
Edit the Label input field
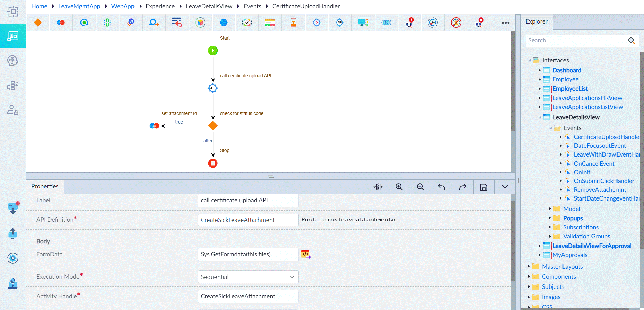[248, 201]
